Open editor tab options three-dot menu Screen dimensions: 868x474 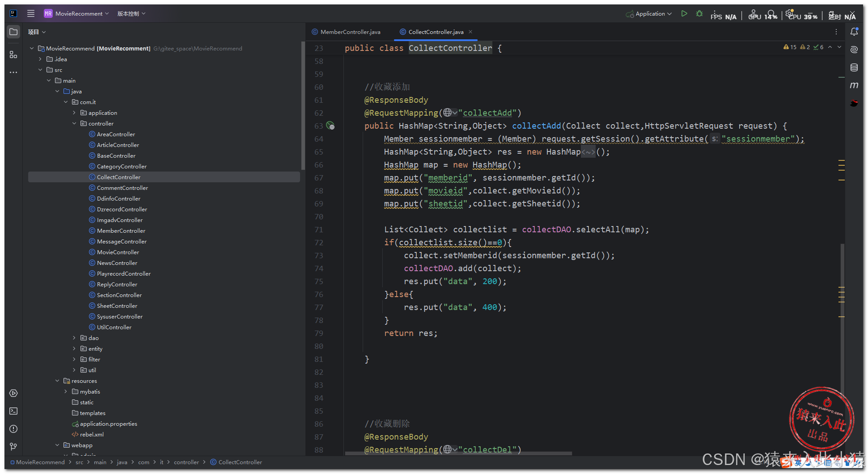point(836,32)
